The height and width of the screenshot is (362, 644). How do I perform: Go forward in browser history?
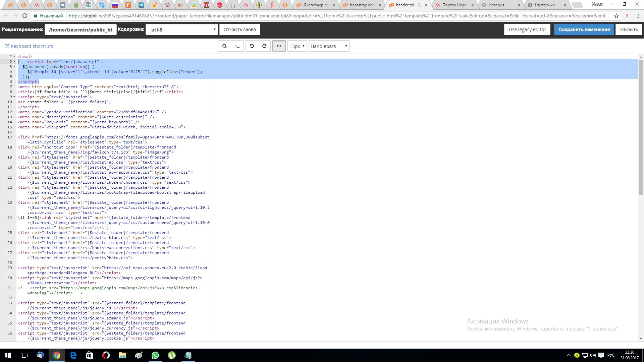click(x=15, y=16)
